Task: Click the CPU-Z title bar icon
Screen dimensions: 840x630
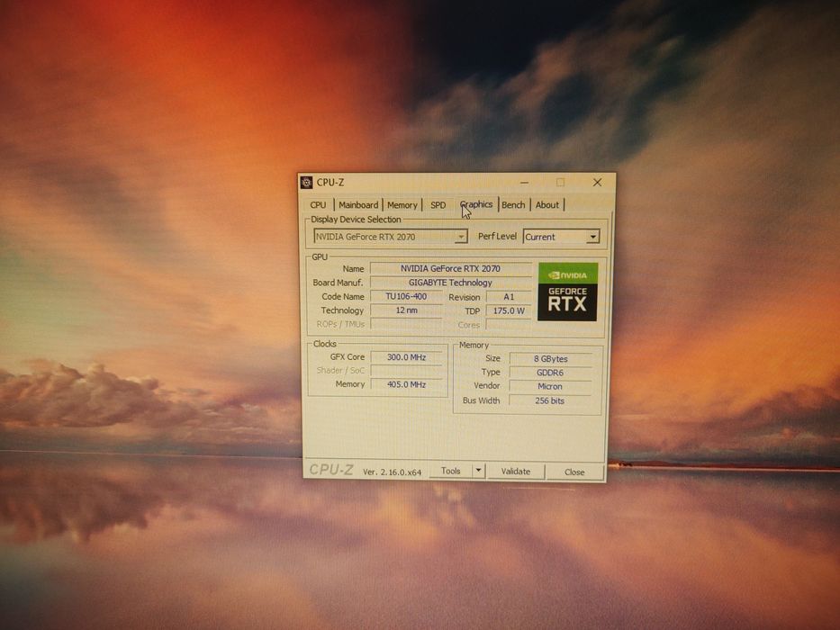Action: (x=306, y=183)
